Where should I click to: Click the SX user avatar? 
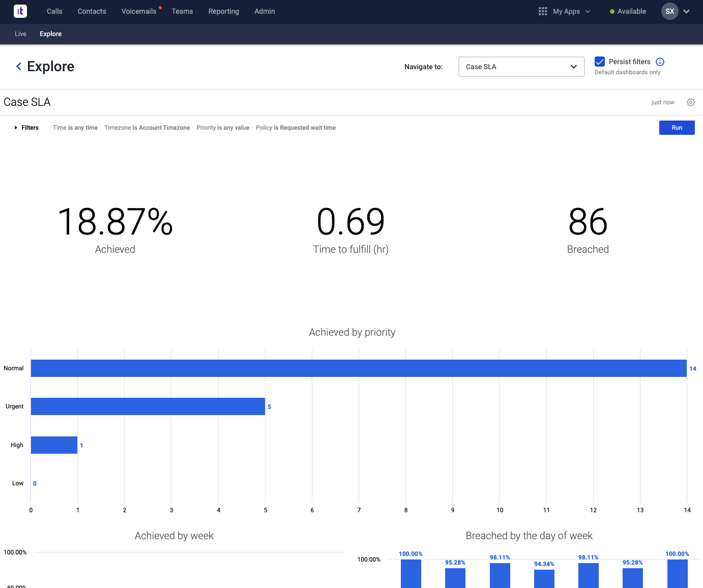click(670, 11)
